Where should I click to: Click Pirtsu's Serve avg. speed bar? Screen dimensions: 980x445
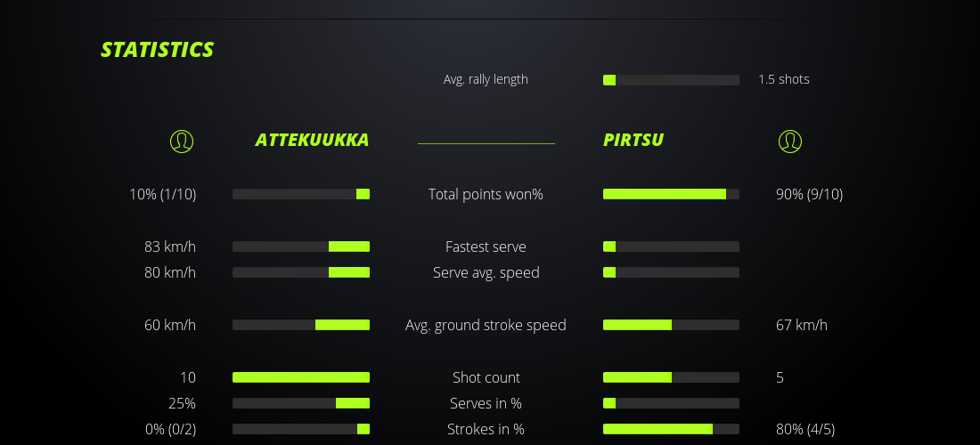click(671, 272)
